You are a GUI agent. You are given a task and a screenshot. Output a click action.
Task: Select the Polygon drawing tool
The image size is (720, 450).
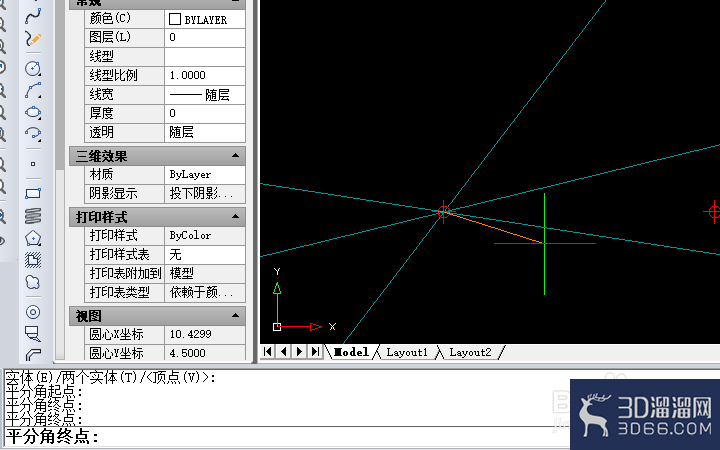coord(33,238)
